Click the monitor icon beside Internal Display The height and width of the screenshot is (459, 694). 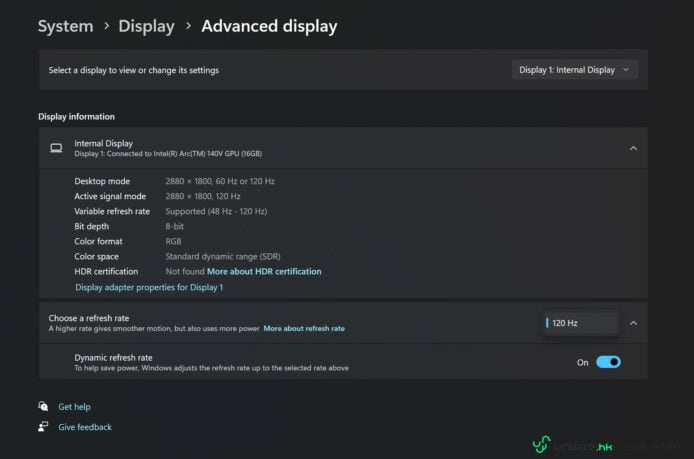coord(56,148)
